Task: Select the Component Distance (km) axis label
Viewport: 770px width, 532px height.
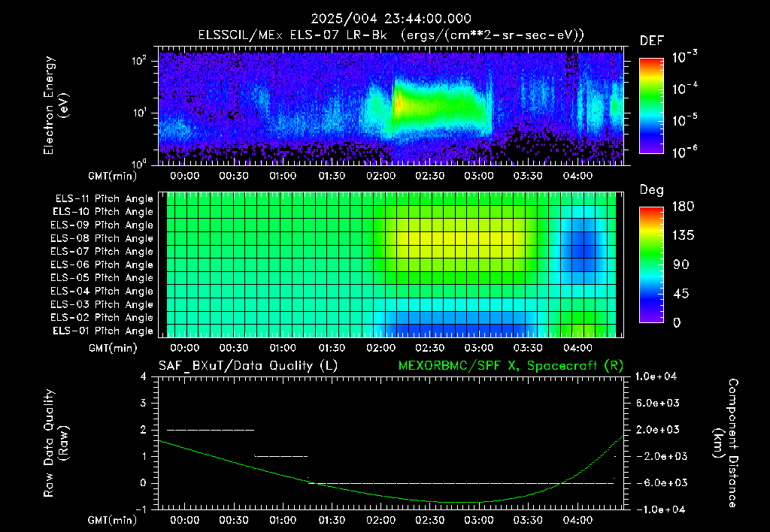Action: (726, 443)
